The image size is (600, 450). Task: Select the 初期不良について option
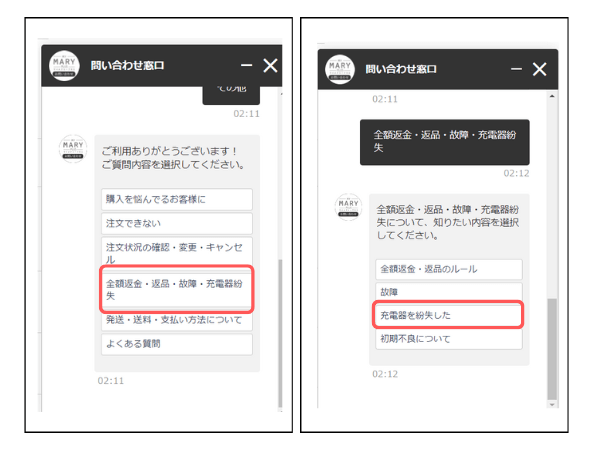coord(449,339)
